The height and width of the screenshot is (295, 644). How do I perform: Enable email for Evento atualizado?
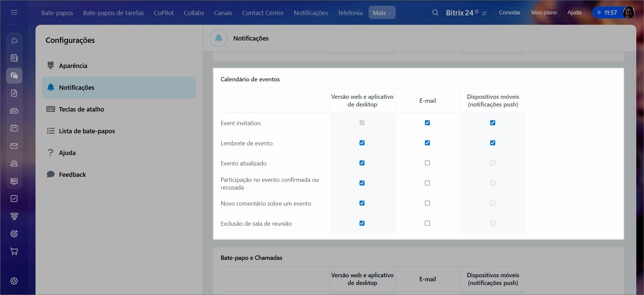427,163
